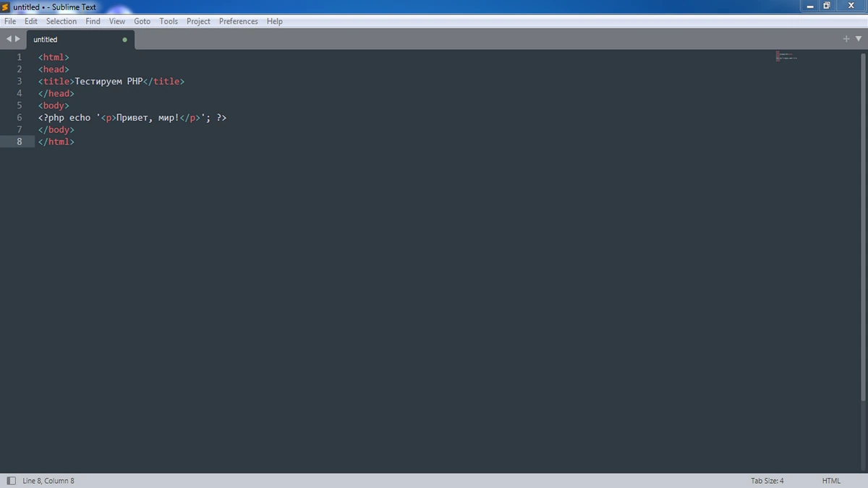
Task: Click the php echo statement word echo
Action: tap(80, 118)
